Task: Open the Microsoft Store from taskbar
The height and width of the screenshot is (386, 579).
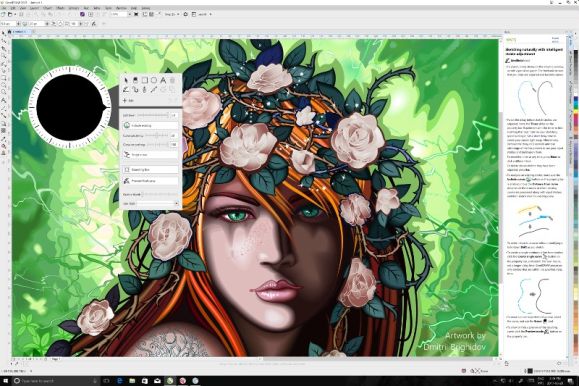Action: pyautogui.click(x=145, y=381)
